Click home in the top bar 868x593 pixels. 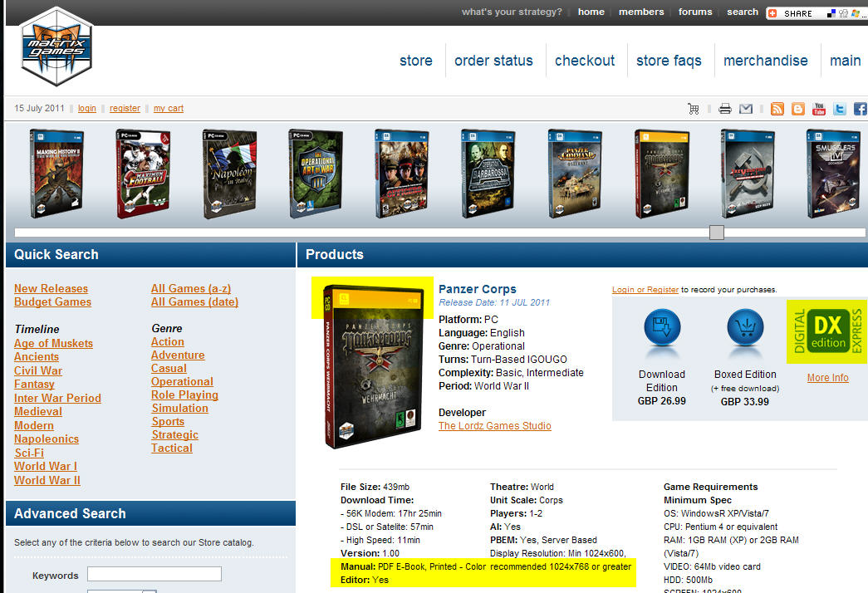click(591, 12)
